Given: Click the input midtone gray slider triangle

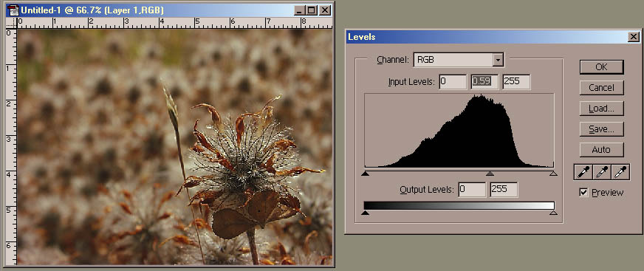Looking at the screenshot, I should 490,174.
